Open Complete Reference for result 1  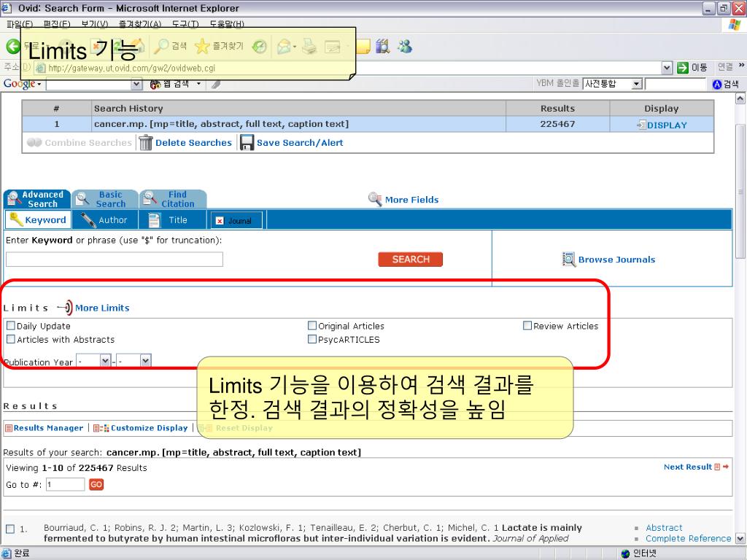click(x=689, y=539)
